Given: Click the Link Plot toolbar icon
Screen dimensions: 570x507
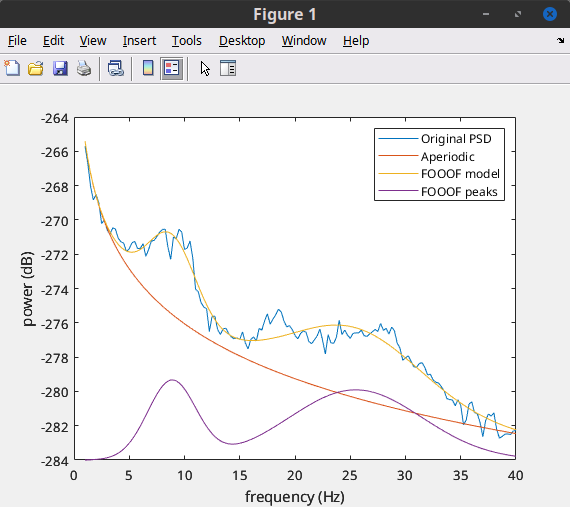Looking at the screenshot, I should [116, 68].
